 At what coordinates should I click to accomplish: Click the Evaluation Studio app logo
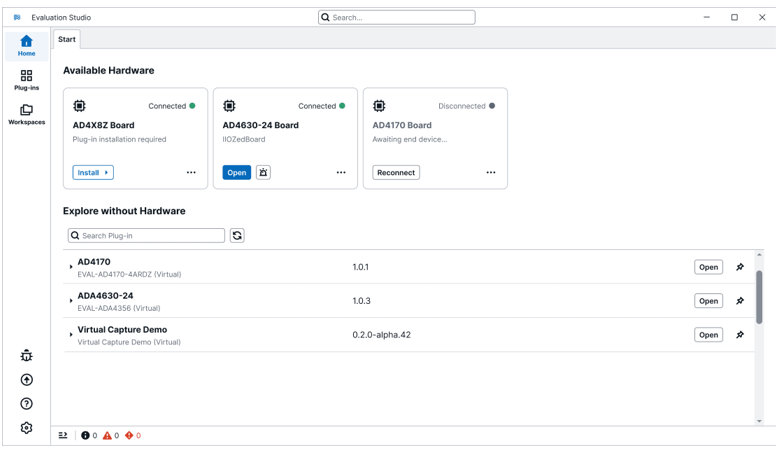(x=17, y=17)
